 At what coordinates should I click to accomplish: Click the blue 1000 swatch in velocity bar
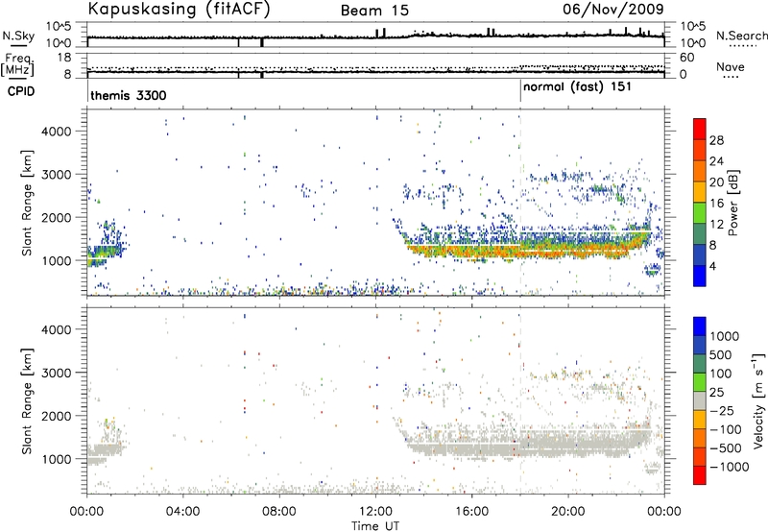[x=700, y=326]
